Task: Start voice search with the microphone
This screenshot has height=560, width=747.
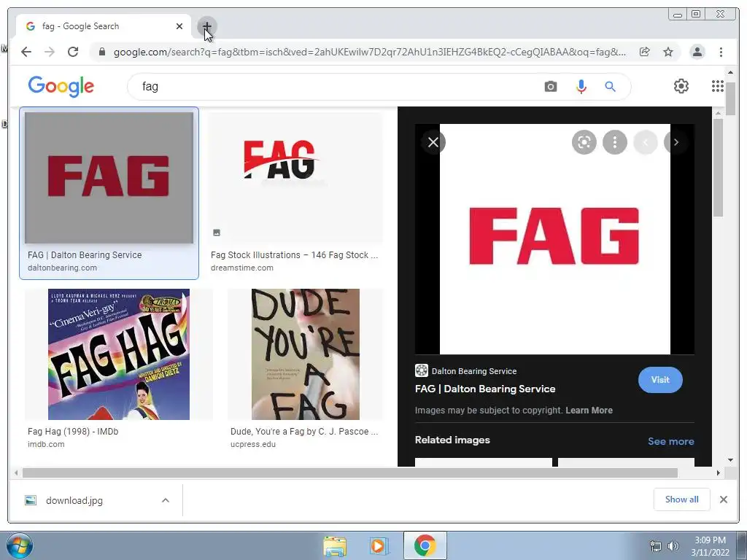Action: [x=581, y=86]
